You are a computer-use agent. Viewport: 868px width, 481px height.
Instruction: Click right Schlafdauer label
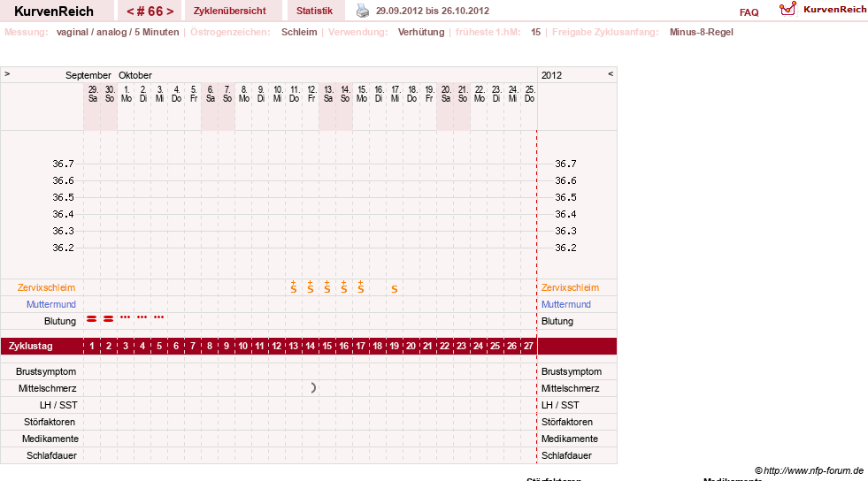tap(566, 455)
